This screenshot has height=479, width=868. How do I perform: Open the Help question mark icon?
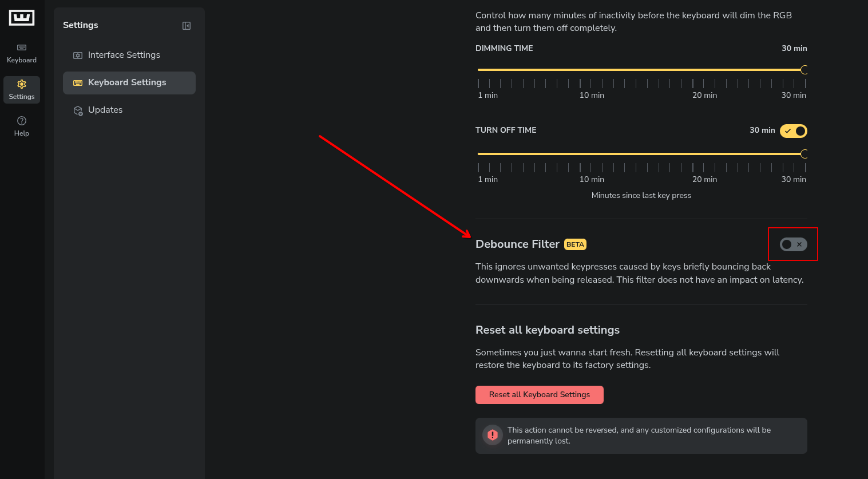click(22, 121)
